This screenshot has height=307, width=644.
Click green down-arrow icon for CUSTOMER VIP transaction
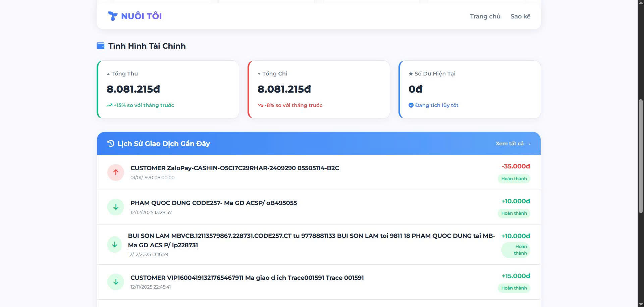(x=116, y=282)
